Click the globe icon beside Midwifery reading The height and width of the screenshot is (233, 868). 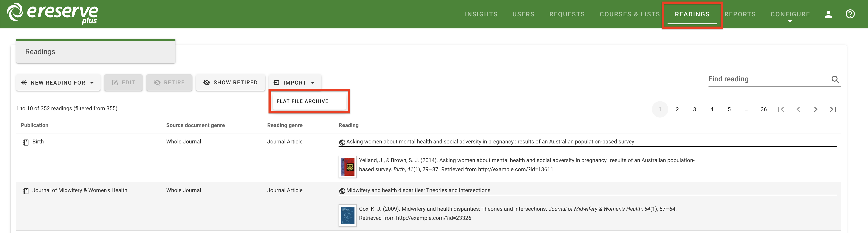pyautogui.click(x=342, y=191)
